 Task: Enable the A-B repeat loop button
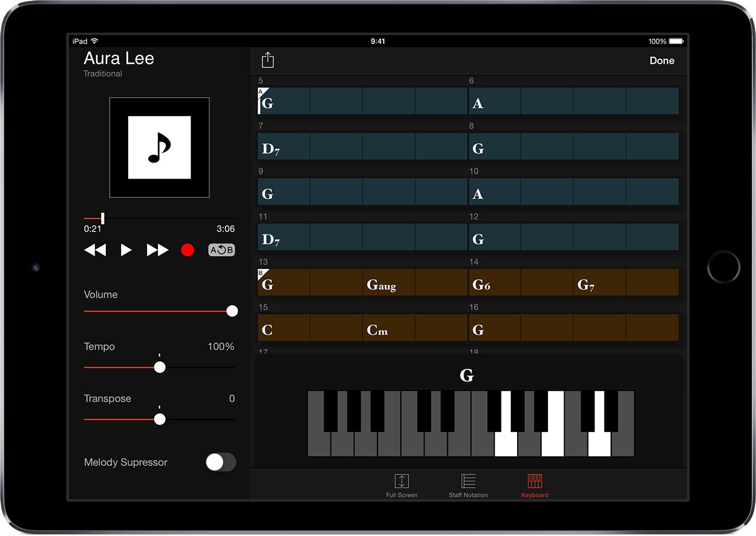(221, 250)
